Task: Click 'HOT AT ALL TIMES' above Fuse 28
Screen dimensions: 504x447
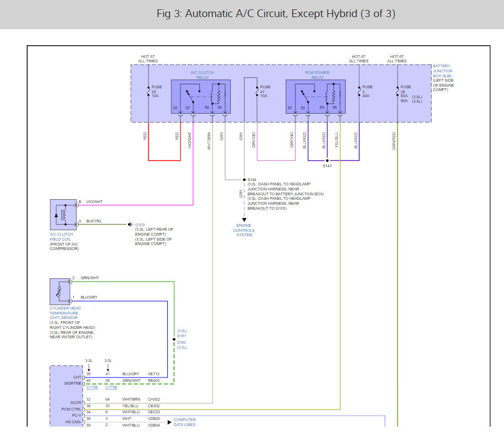Action: click(x=397, y=59)
